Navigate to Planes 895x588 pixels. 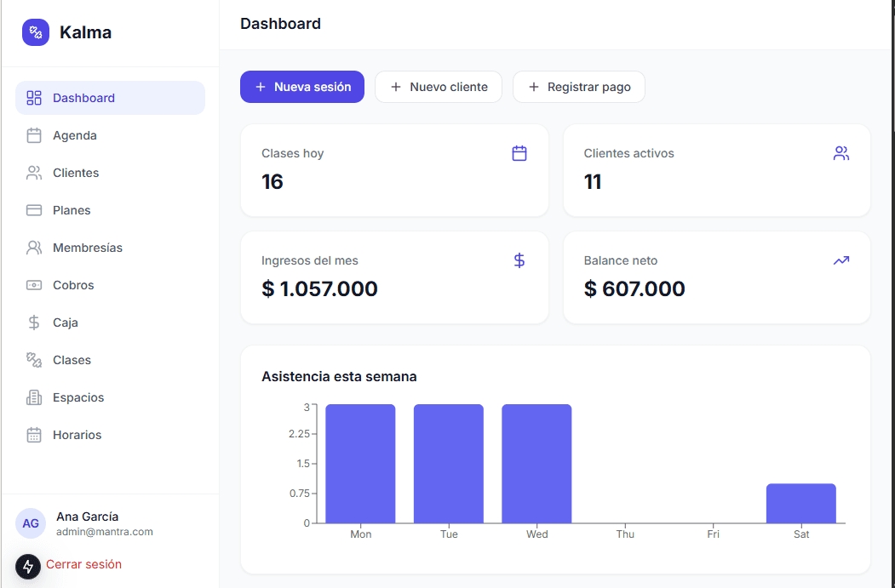[x=110, y=210]
